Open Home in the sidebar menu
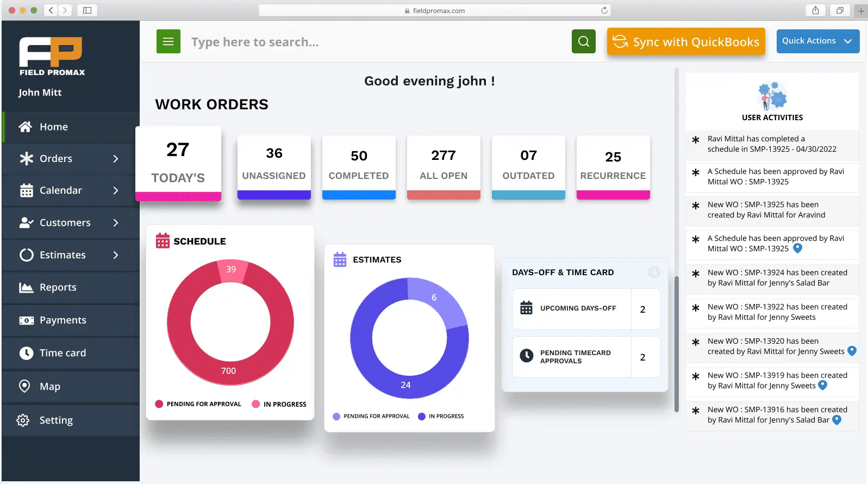The width and height of the screenshot is (868, 484). (71, 127)
